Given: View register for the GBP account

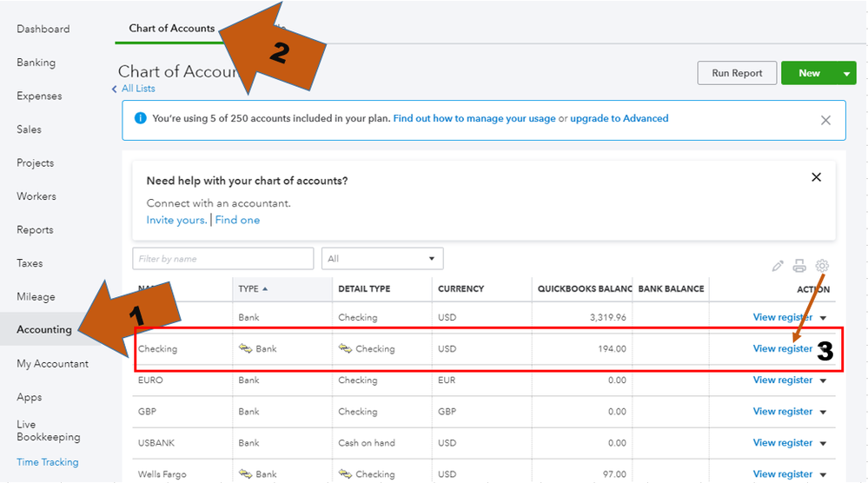Looking at the screenshot, I should coord(783,412).
